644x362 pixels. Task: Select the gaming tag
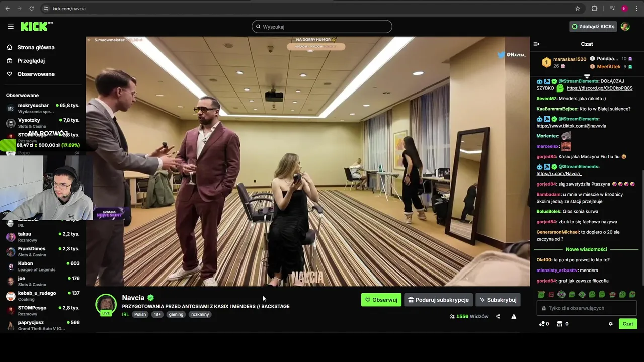[x=176, y=314]
